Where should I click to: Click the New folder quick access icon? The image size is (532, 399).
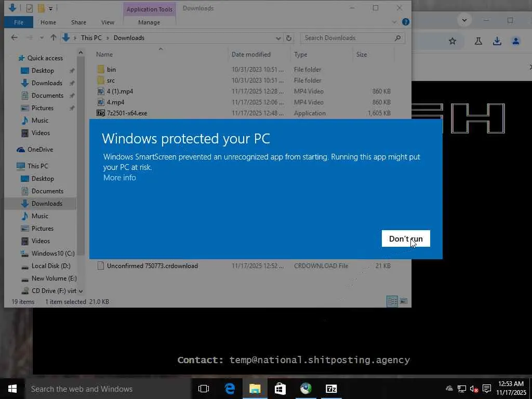41,8
